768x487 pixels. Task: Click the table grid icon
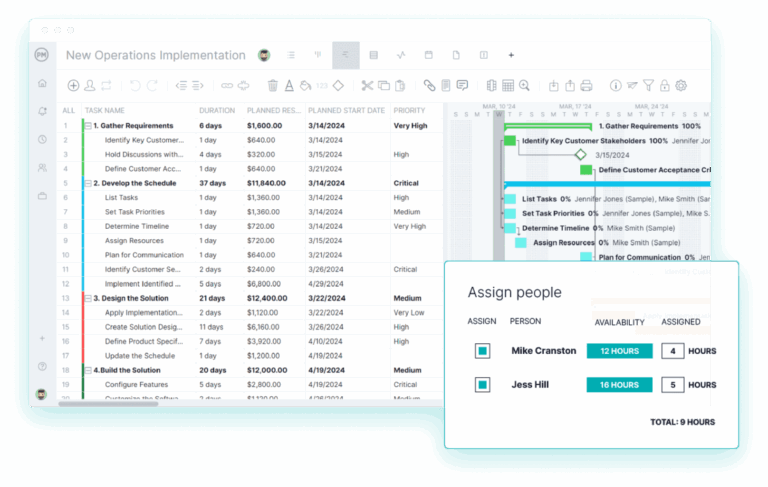(508, 86)
